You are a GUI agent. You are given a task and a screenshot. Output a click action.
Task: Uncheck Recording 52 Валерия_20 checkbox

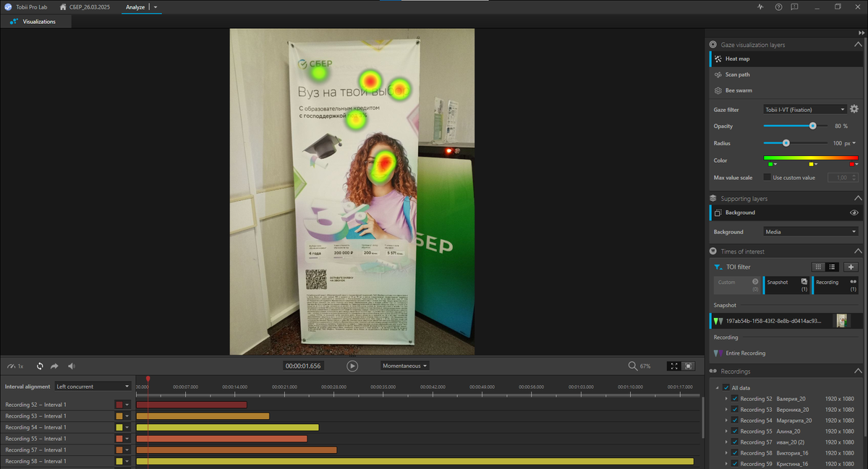tap(735, 399)
